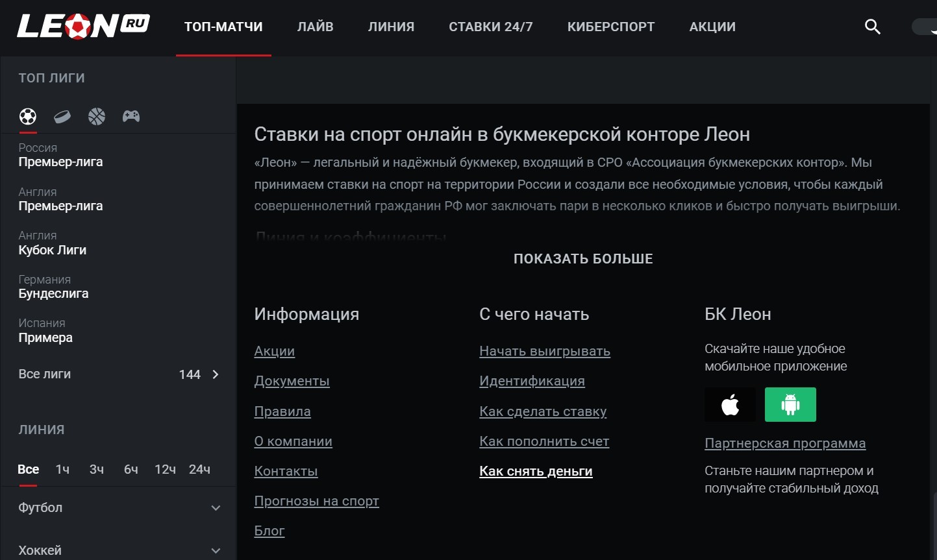Screen dimensions: 937x560
Task: Select the esports gamepad icon
Action: coord(131,116)
